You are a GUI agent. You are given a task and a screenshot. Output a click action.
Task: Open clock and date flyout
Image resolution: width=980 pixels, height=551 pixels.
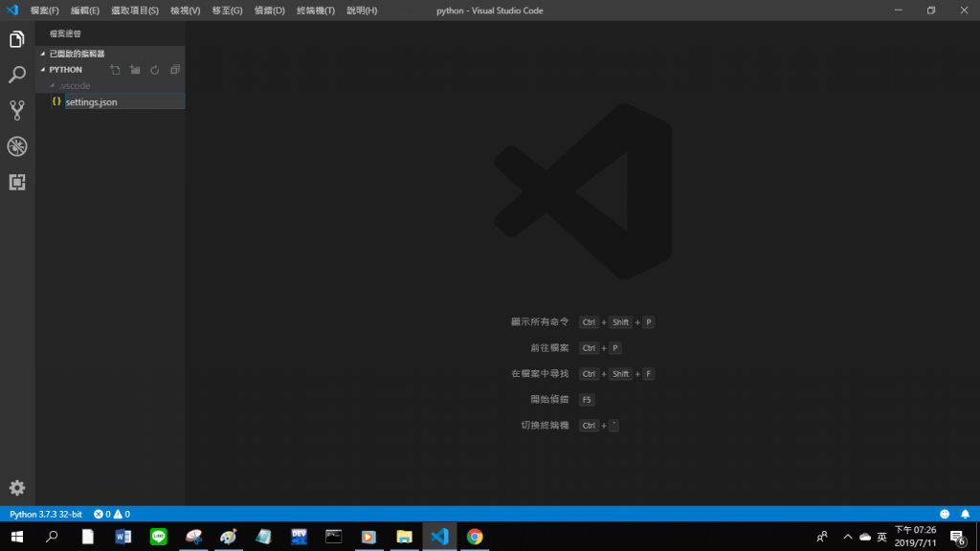[x=916, y=537]
